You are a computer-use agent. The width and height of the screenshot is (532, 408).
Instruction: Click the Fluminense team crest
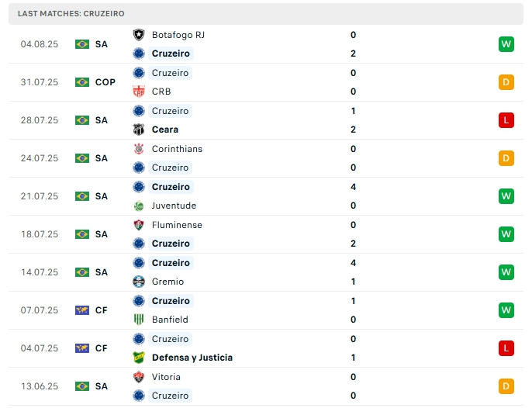point(139,225)
